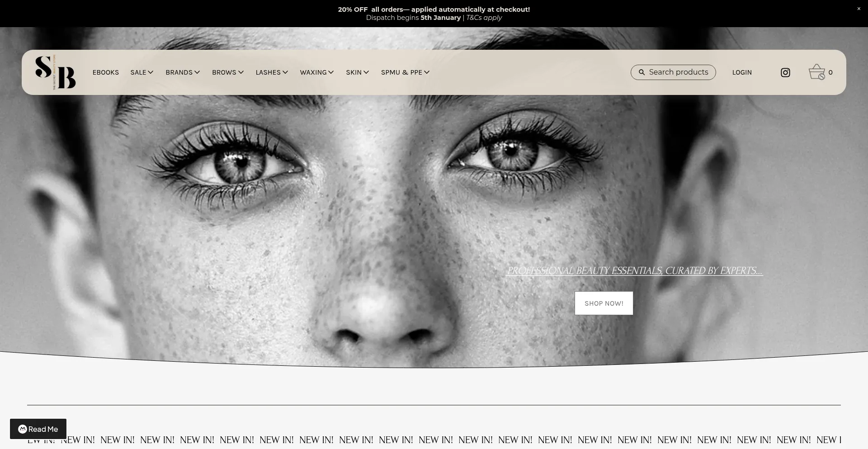Click the search magnifier icon

tap(641, 72)
